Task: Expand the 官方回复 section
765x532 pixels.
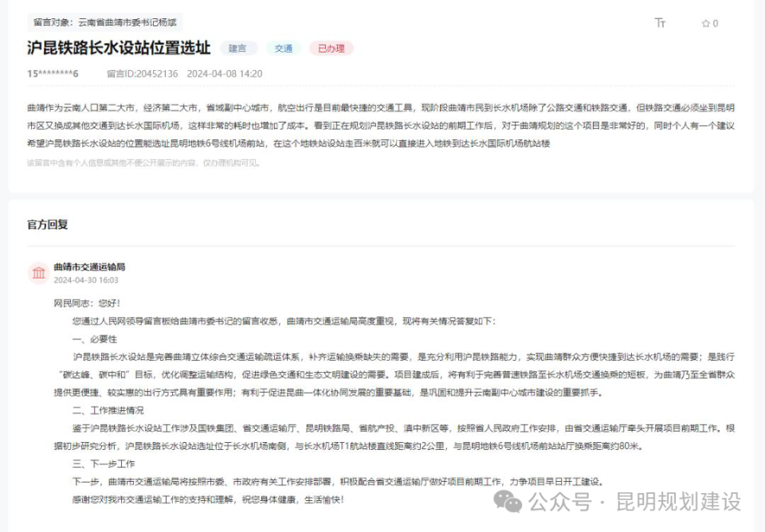Action: click(x=49, y=224)
